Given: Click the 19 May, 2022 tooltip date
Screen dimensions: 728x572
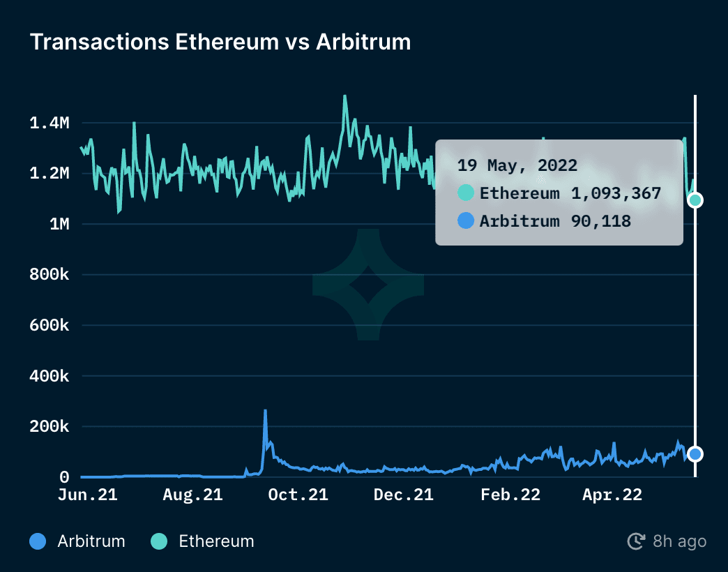Looking at the screenshot, I should pos(517,165).
